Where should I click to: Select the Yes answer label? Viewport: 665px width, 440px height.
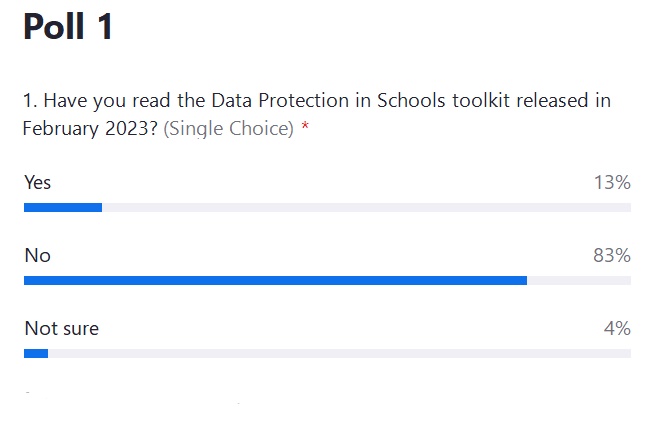click(x=38, y=183)
